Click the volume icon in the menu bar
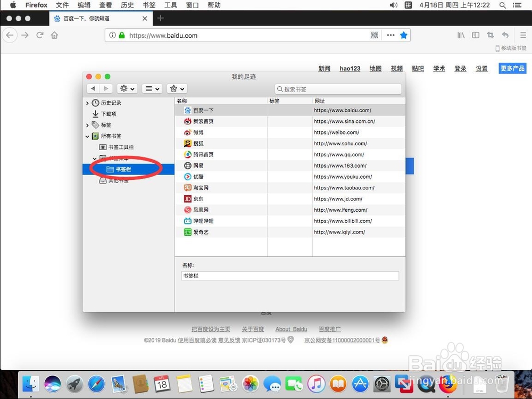Image resolution: width=532 pixels, height=399 pixels. (393, 5)
